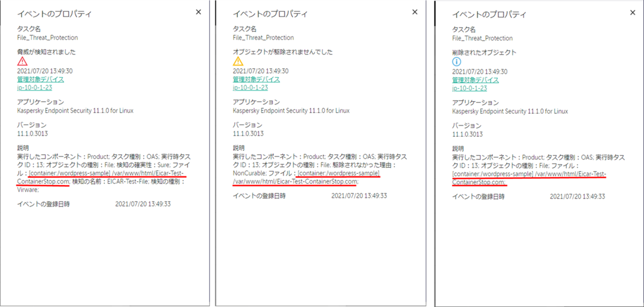Open ip-10-0-1-23 link in not-disinfected panel
Image resolution: width=644 pixels, height=307 pixels.
[250, 88]
